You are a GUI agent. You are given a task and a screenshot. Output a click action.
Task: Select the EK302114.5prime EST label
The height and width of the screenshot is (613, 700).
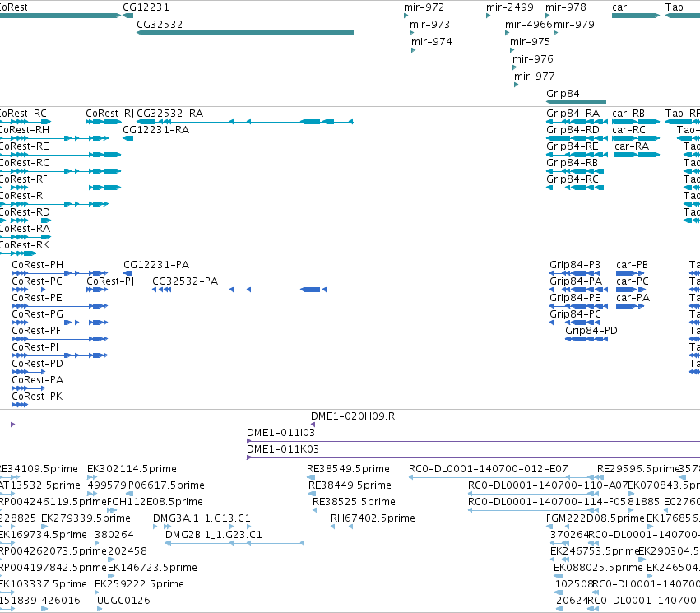point(132,469)
